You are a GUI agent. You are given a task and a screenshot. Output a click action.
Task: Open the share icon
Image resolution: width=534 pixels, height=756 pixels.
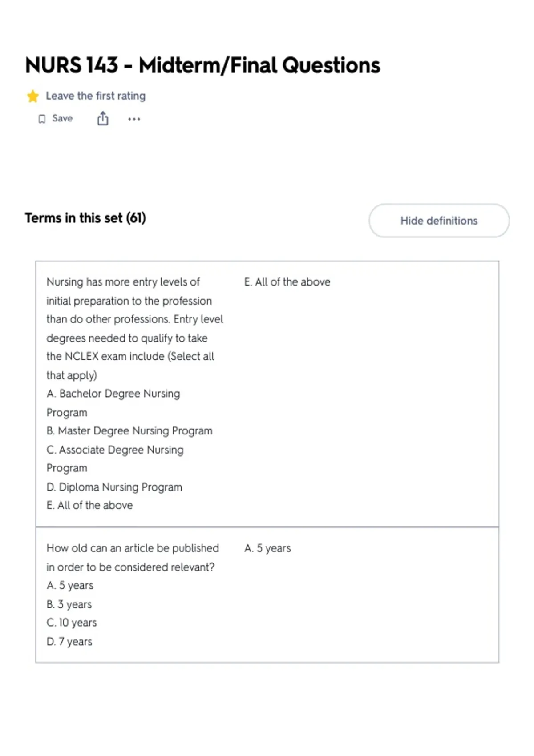tap(103, 118)
